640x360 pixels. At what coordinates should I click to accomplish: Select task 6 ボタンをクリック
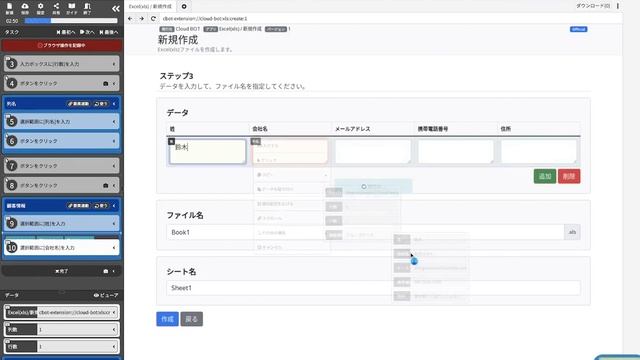tap(62, 141)
